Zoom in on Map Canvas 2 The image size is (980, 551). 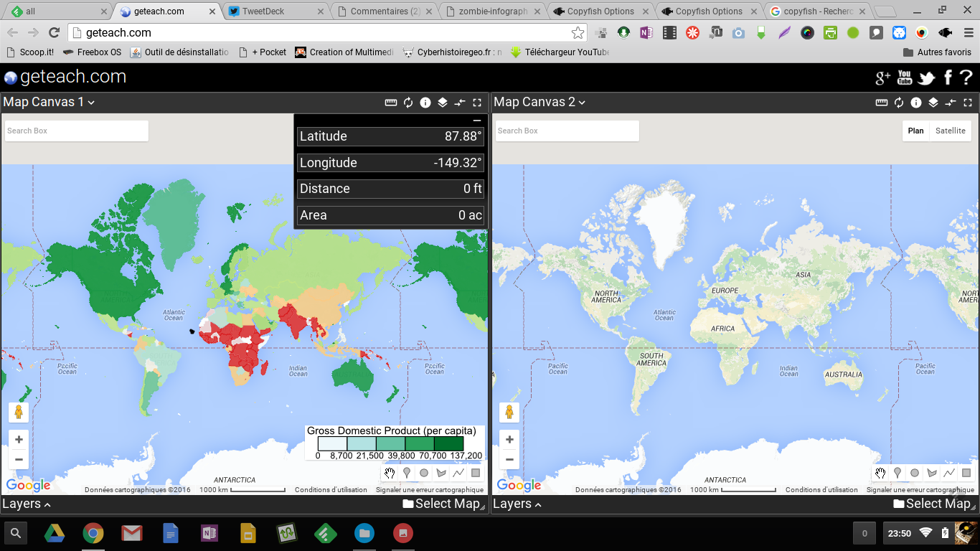[509, 440]
